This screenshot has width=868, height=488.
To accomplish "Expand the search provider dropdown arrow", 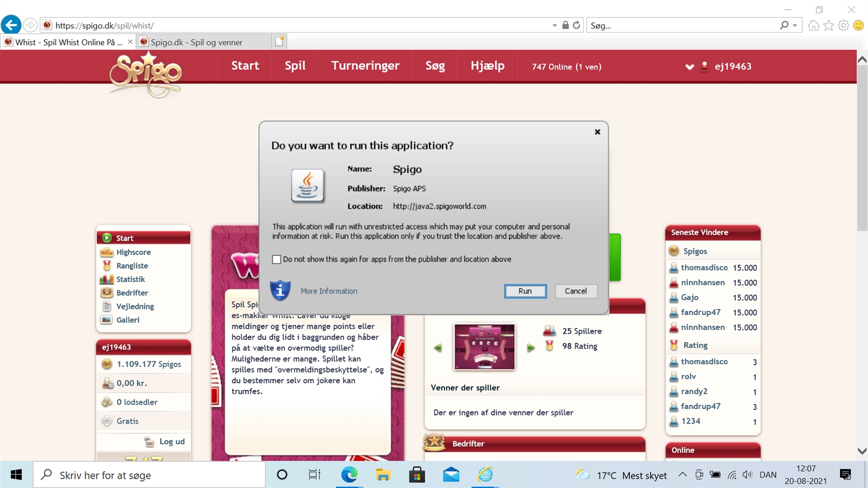I will click(x=795, y=25).
